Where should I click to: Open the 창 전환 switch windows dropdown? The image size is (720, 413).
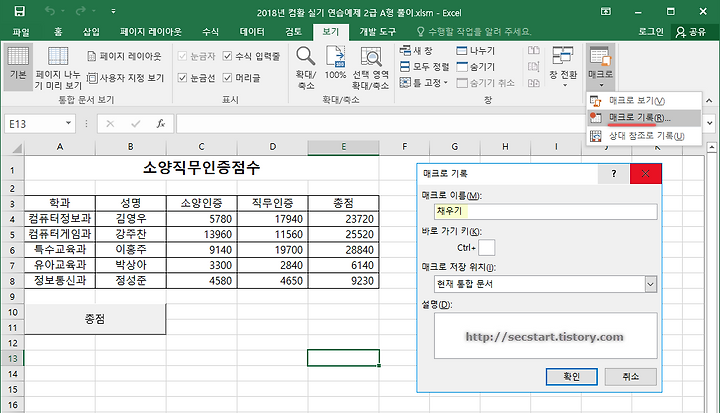563,67
